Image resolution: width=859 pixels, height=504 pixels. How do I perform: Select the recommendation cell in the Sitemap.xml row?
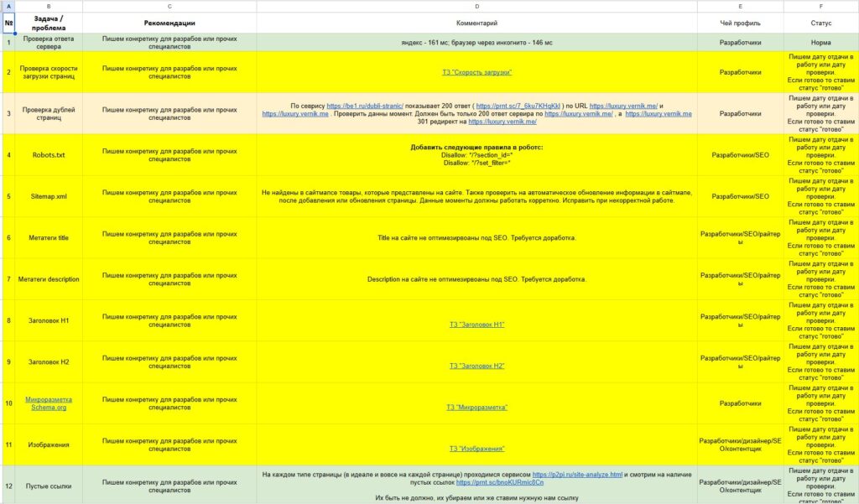(169, 196)
